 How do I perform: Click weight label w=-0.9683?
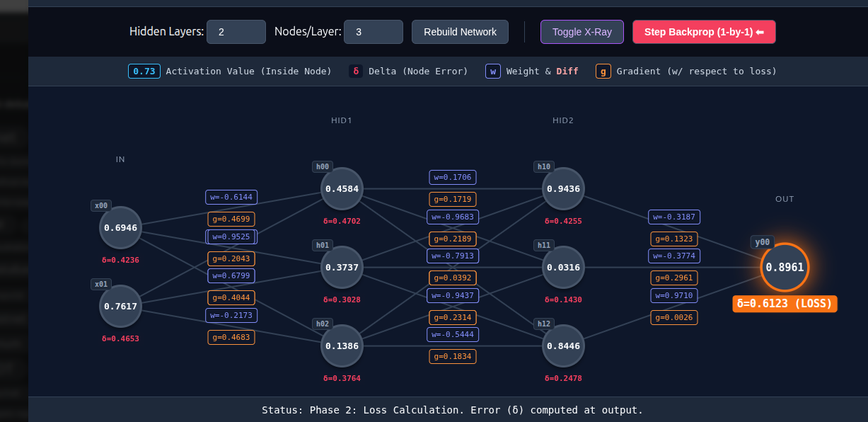(x=453, y=217)
